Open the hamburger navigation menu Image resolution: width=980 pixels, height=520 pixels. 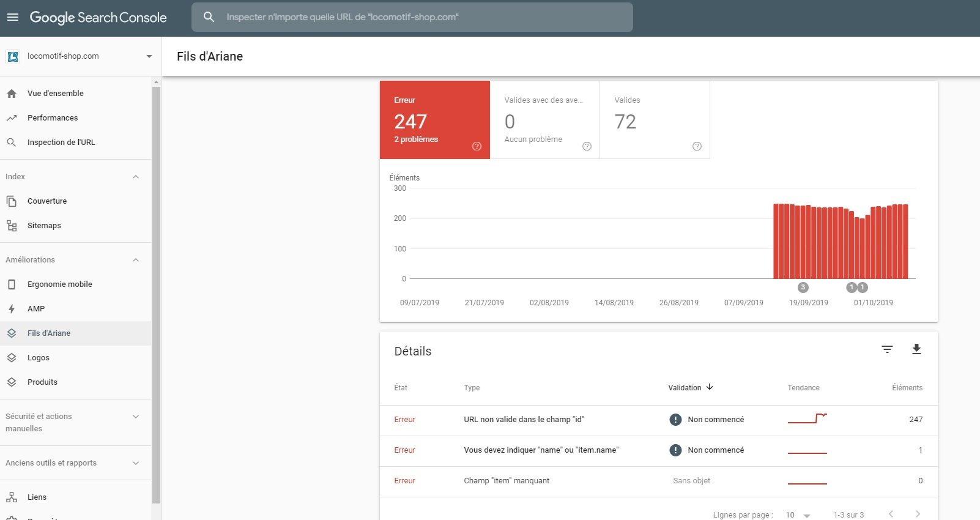(13, 17)
